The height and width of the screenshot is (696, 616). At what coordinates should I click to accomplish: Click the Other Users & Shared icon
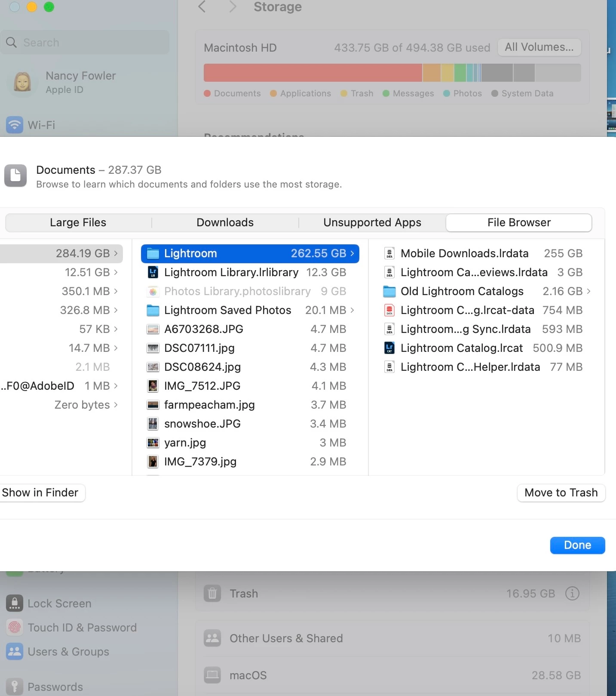(x=212, y=638)
